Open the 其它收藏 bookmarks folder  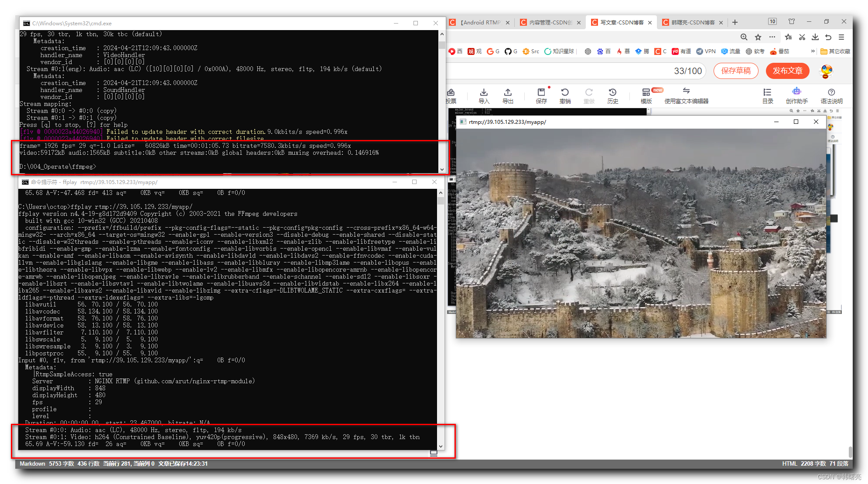835,51
